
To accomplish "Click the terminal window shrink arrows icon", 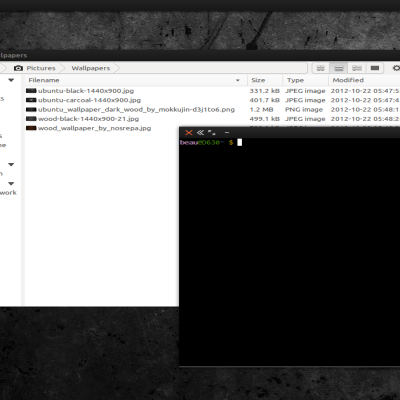I will coord(211,132).
